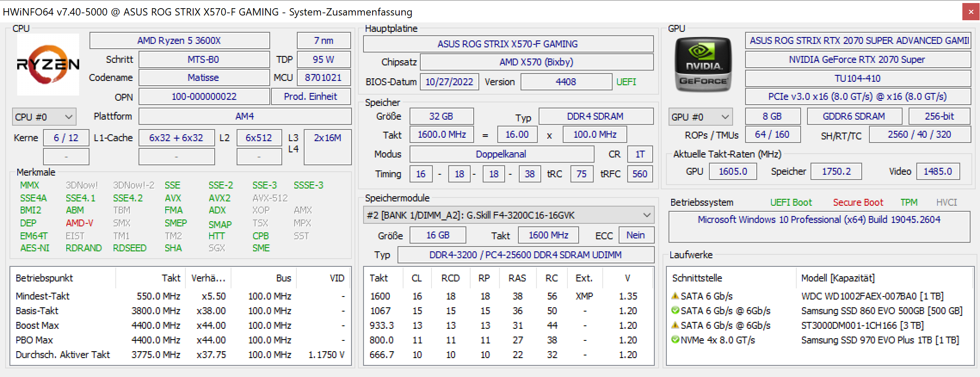The height and width of the screenshot is (377, 980).
Task: Click the AMD Ryzen logo image
Action: pos(48,65)
